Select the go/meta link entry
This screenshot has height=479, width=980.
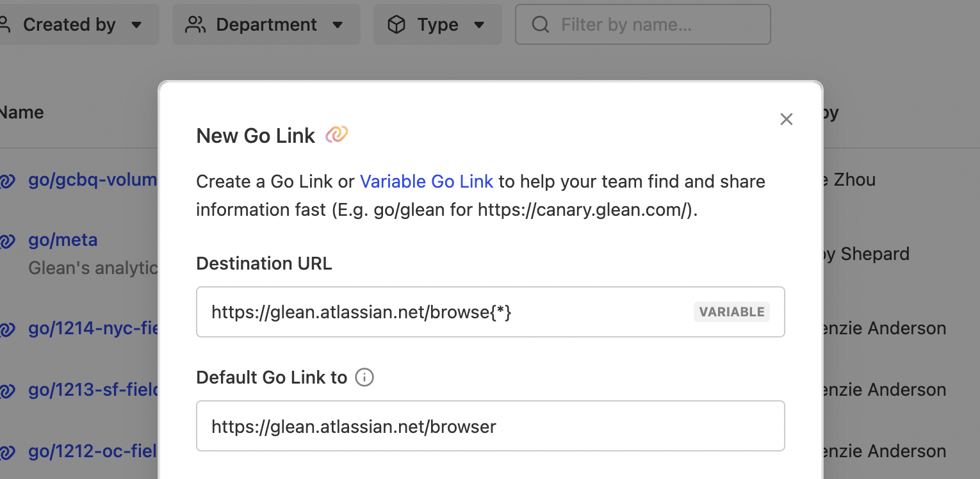point(63,240)
